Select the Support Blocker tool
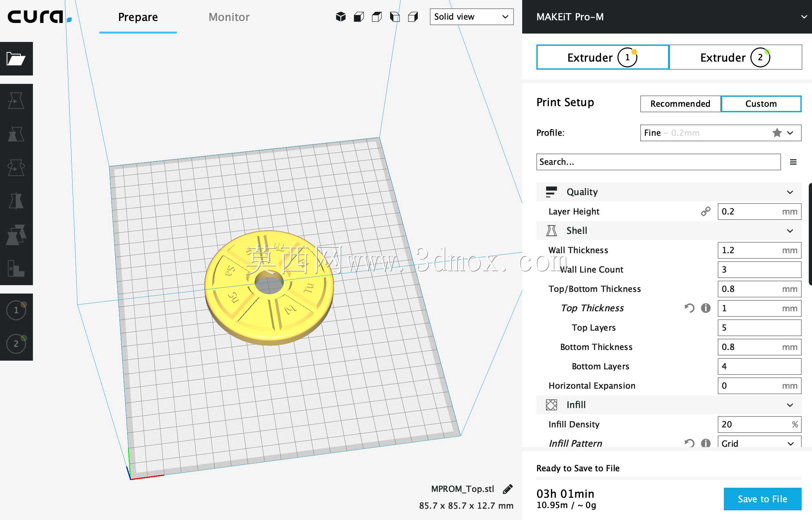Image resolution: width=812 pixels, height=520 pixels. click(x=16, y=268)
